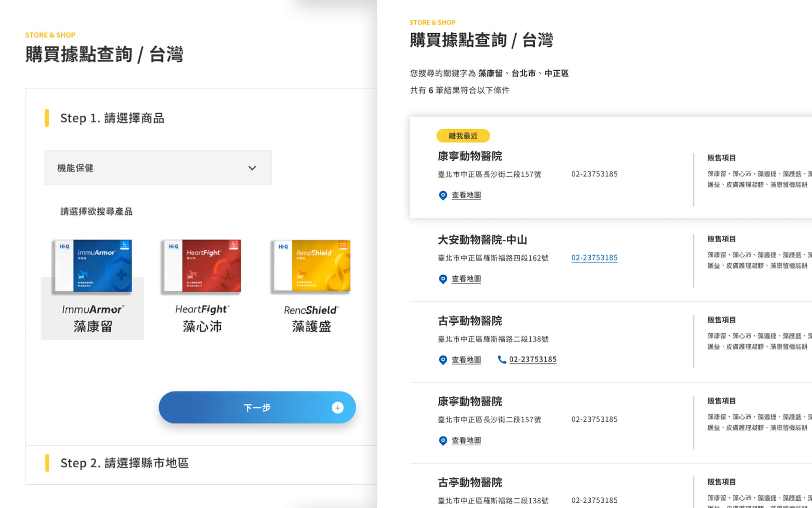Click map pin icon for second 康寧動物醫院
The image size is (812, 508).
443,441
